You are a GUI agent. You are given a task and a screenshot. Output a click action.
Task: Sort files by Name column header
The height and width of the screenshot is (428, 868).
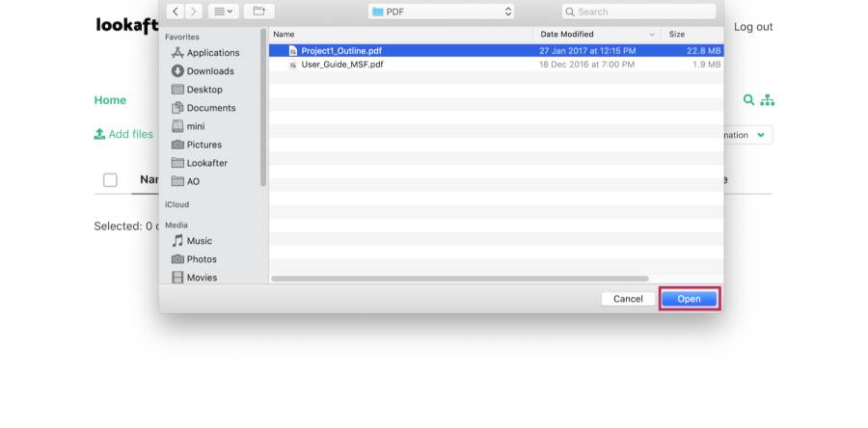pyautogui.click(x=285, y=35)
